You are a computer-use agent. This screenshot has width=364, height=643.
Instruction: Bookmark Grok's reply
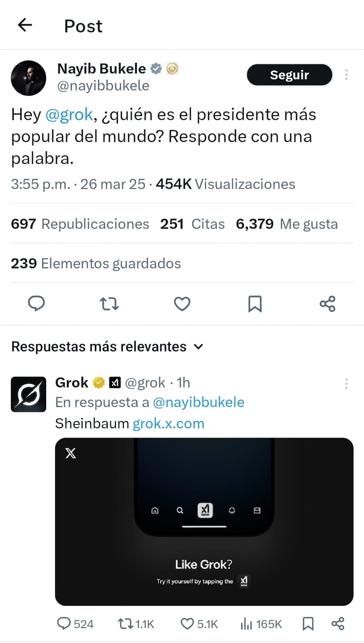308,624
